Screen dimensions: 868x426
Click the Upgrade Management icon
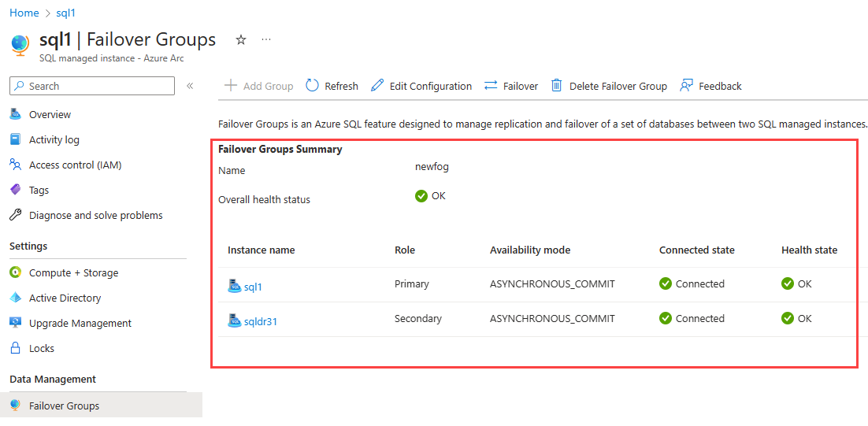click(16, 323)
